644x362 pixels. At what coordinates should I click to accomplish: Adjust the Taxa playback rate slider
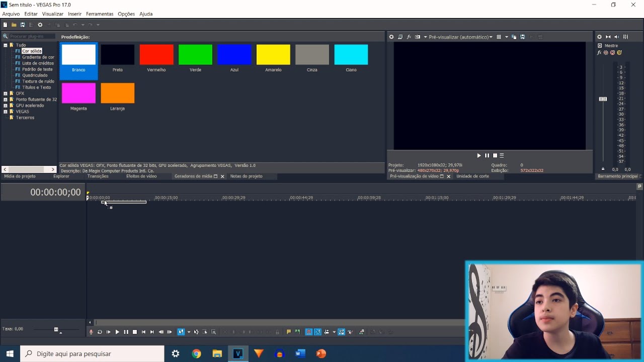[56, 329]
